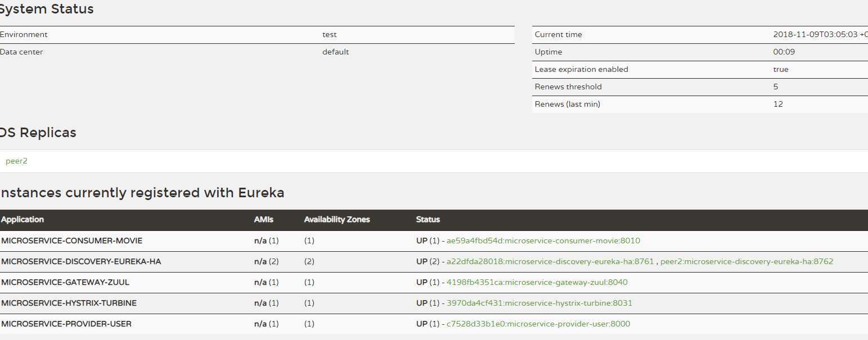The width and height of the screenshot is (868, 340).
Task: Click the Uptime label
Action: (548, 52)
